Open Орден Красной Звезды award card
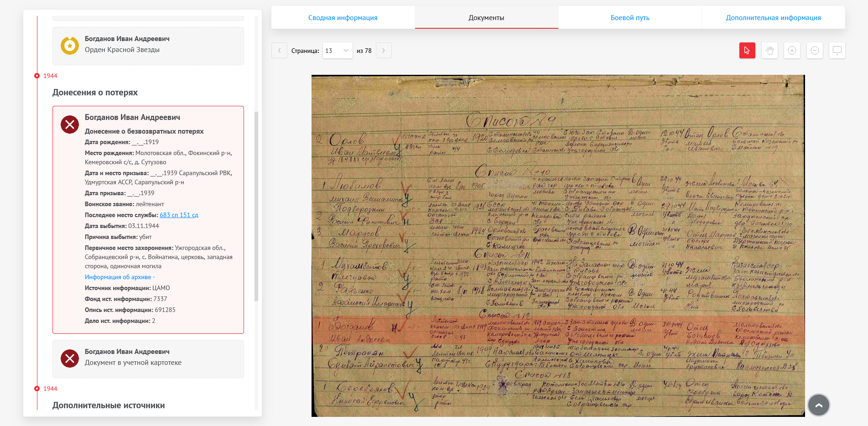 click(x=148, y=46)
